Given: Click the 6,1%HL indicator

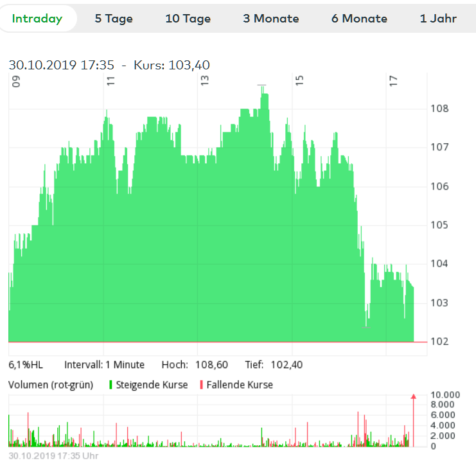Looking at the screenshot, I should click(26, 365).
